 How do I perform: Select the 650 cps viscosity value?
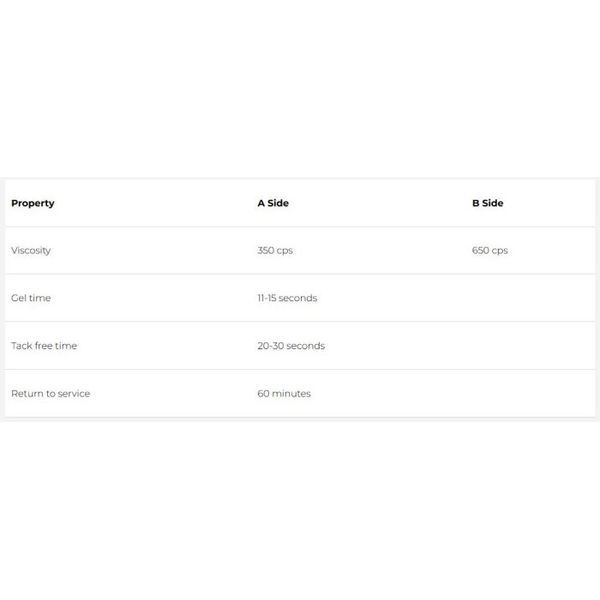[x=490, y=250]
